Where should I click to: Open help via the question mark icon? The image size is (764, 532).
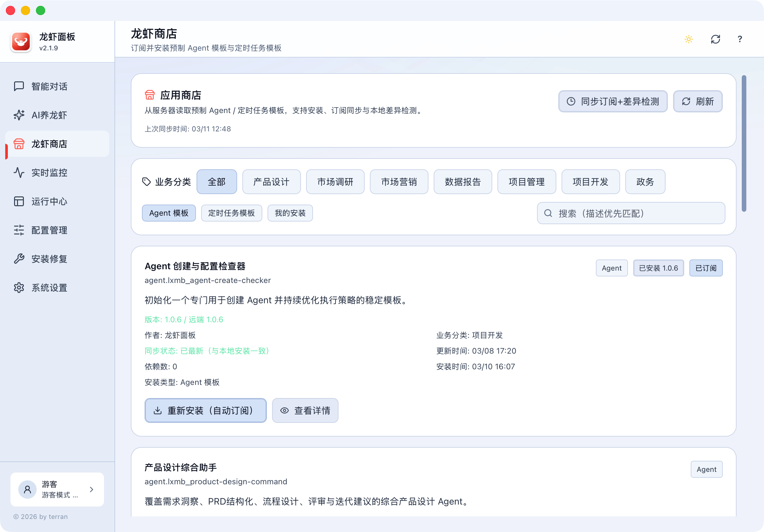coord(739,39)
